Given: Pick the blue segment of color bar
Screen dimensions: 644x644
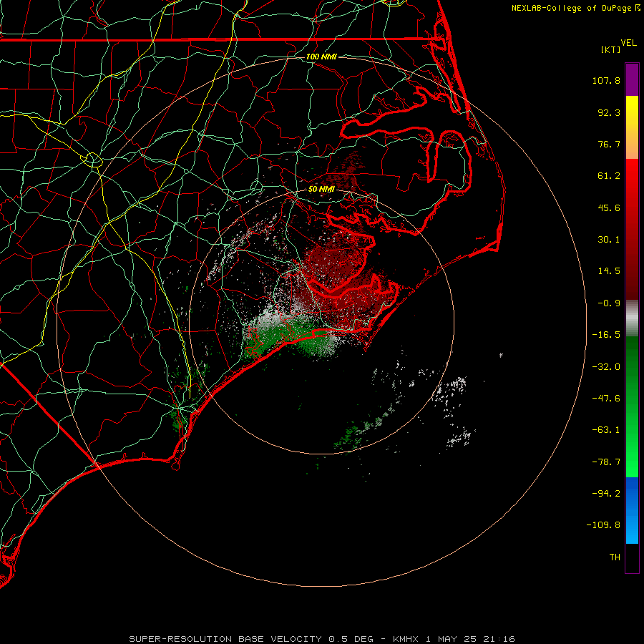Looking at the screenshot, I should point(632,510).
